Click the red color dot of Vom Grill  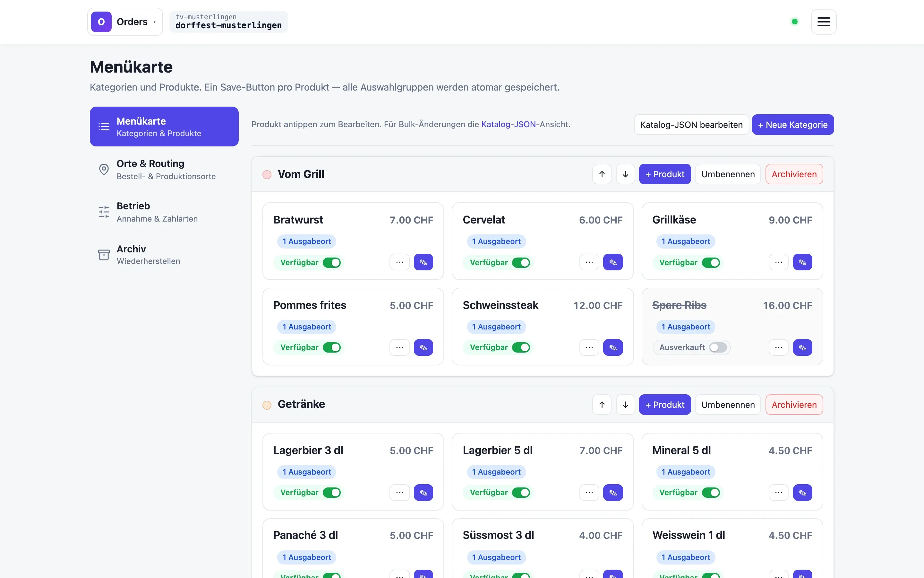[x=267, y=175]
